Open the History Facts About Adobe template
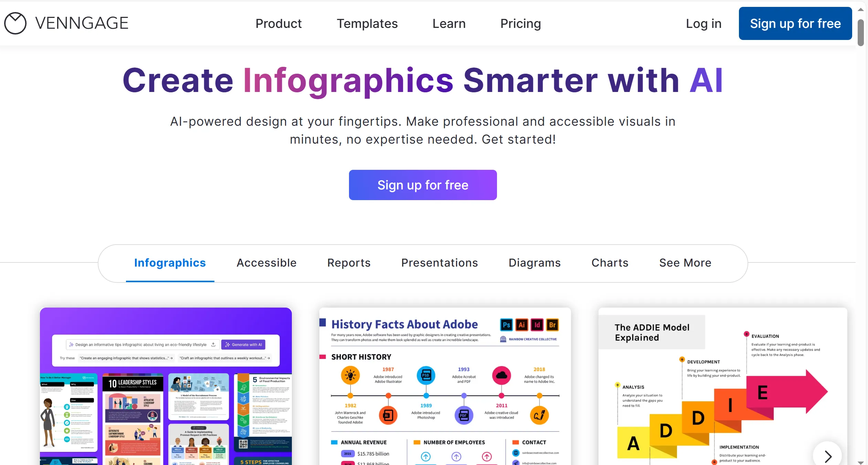The height and width of the screenshot is (465, 868). (x=445, y=386)
